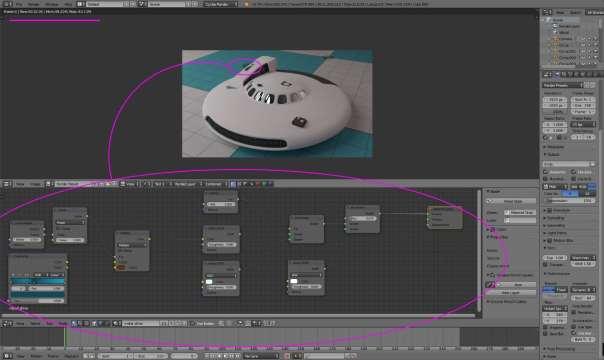Enable the Motion Blur panel checkbox
This screenshot has width=604, height=360.
[550, 240]
